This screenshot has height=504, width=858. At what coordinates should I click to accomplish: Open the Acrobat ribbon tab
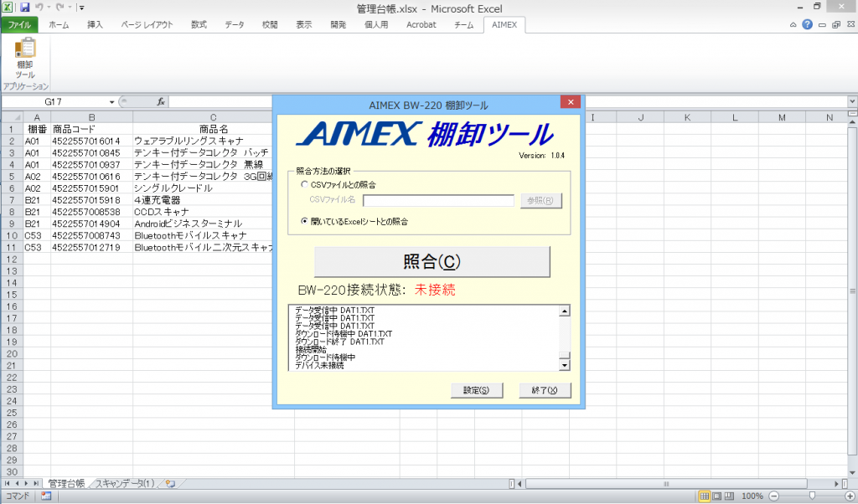coord(421,24)
